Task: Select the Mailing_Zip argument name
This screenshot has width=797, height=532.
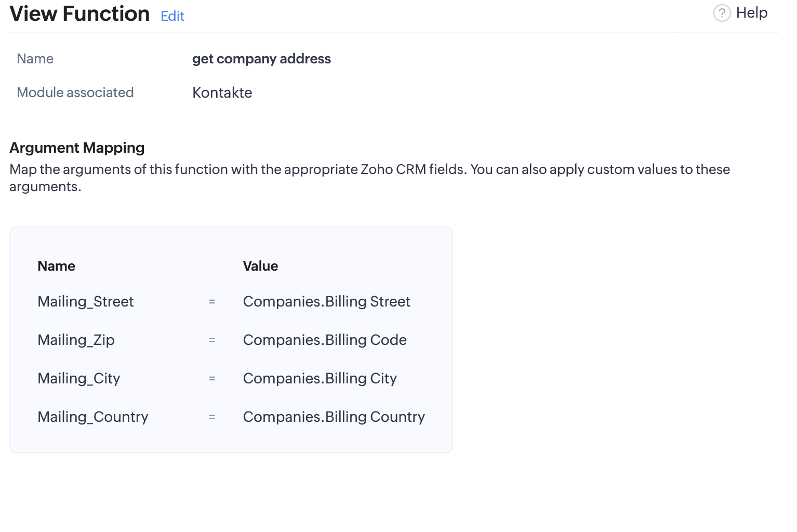Action: (76, 340)
